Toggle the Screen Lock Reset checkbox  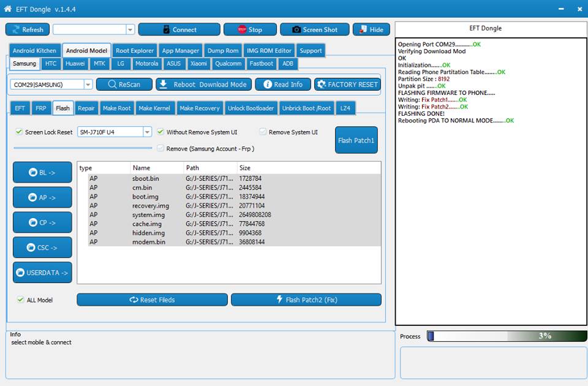[x=19, y=132]
